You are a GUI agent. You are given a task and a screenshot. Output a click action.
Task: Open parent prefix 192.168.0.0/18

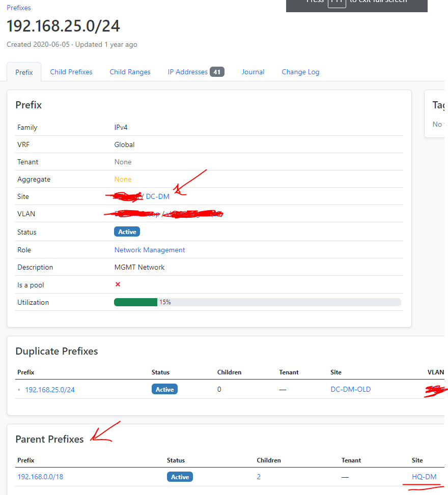[x=40, y=477]
